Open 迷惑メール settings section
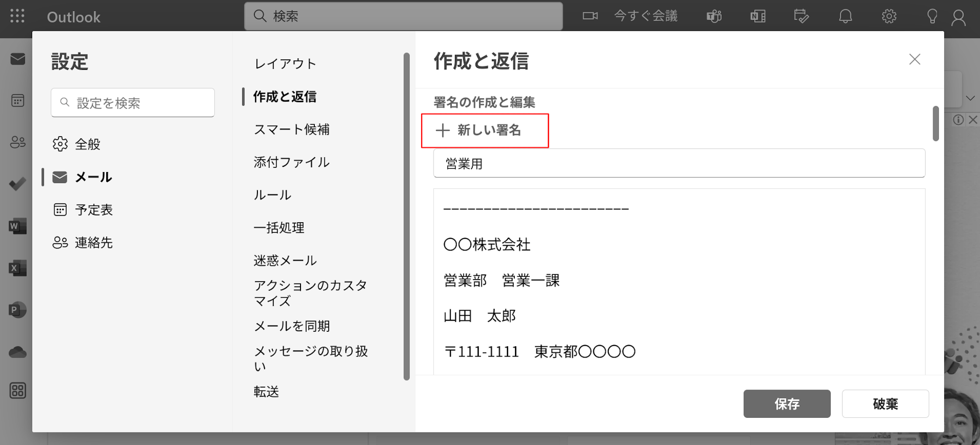Image resolution: width=980 pixels, height=445 pixels. (x=285, y=260)
